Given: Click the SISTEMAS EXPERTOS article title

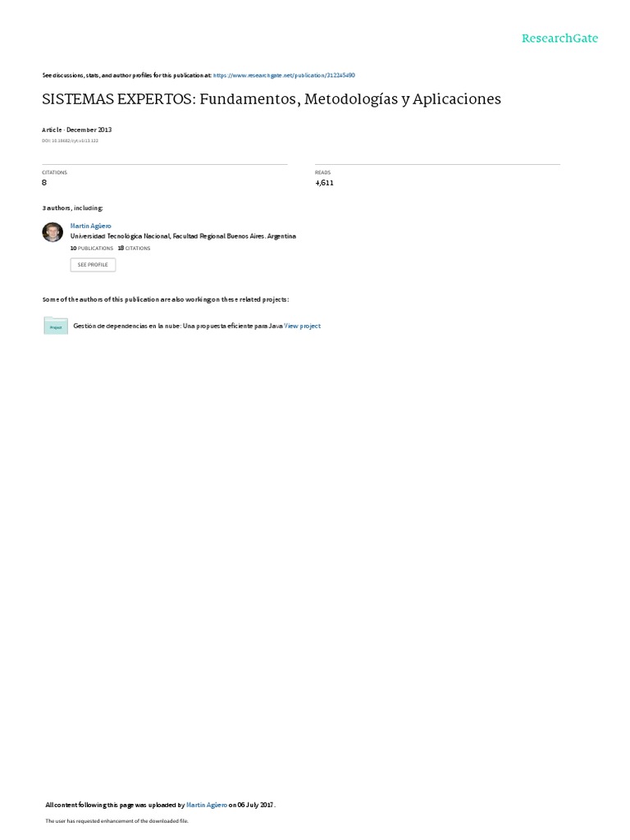Looking at the screenshot, I should coord(272,99).
